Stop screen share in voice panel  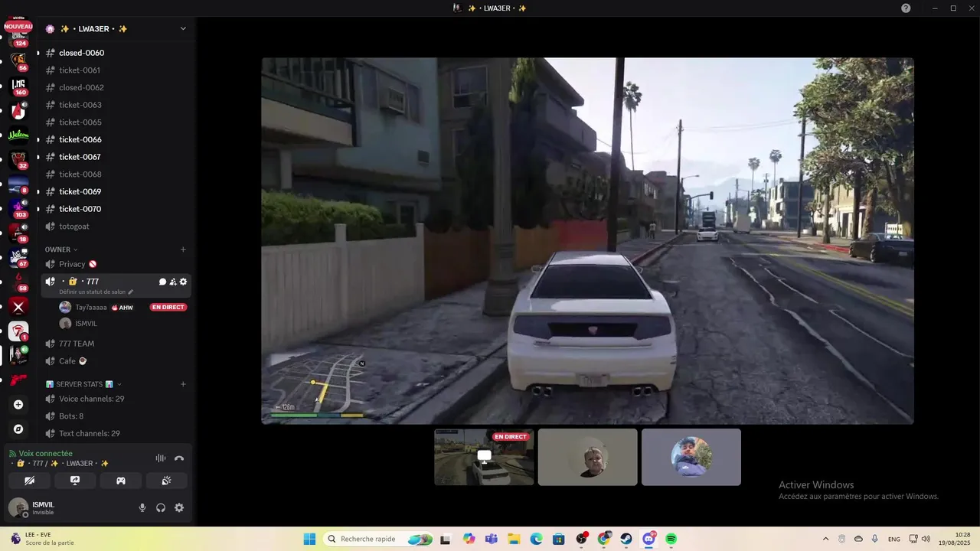[75, 481]
